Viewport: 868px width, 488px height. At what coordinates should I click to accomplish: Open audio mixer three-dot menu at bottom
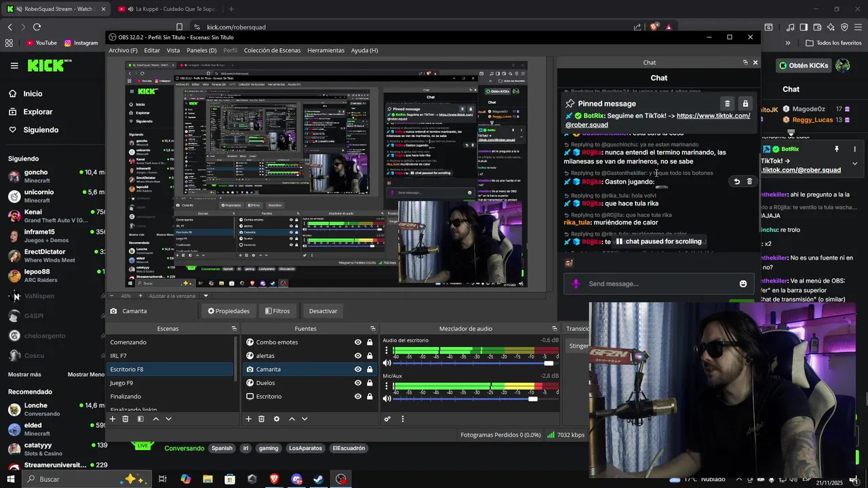point(403,419)
